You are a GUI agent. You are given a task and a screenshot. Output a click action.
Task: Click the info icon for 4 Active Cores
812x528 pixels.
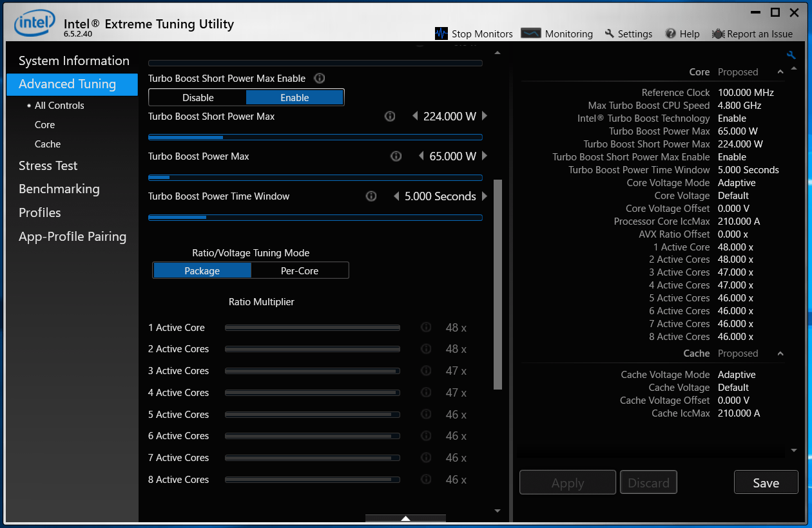[x=426, y=393]
